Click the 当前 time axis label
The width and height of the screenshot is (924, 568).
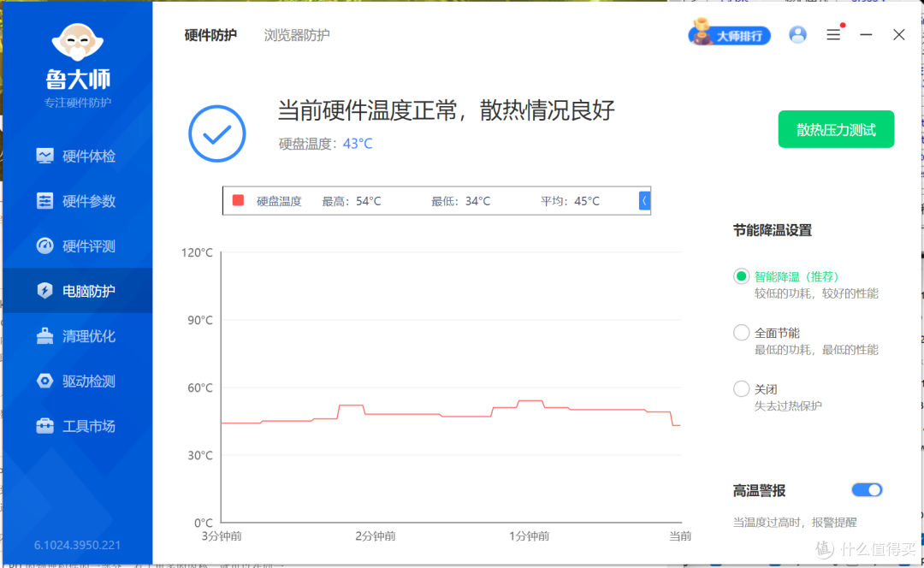[x=680, y=536]
